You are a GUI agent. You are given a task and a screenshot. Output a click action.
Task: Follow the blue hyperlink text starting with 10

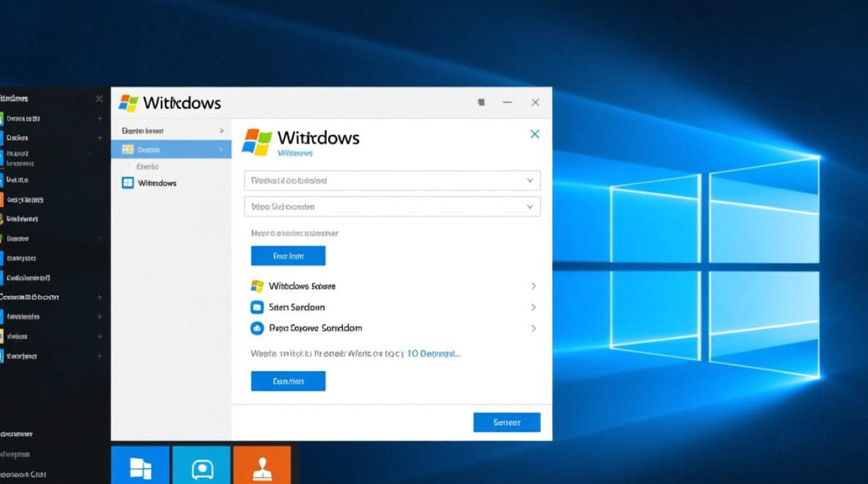pos(434,354)
